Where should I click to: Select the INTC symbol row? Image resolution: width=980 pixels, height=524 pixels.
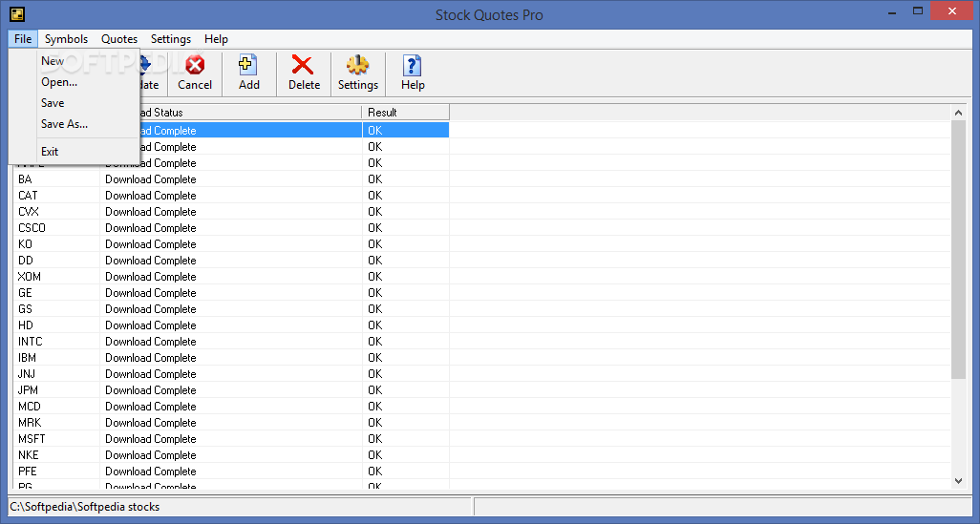[231, 342]
